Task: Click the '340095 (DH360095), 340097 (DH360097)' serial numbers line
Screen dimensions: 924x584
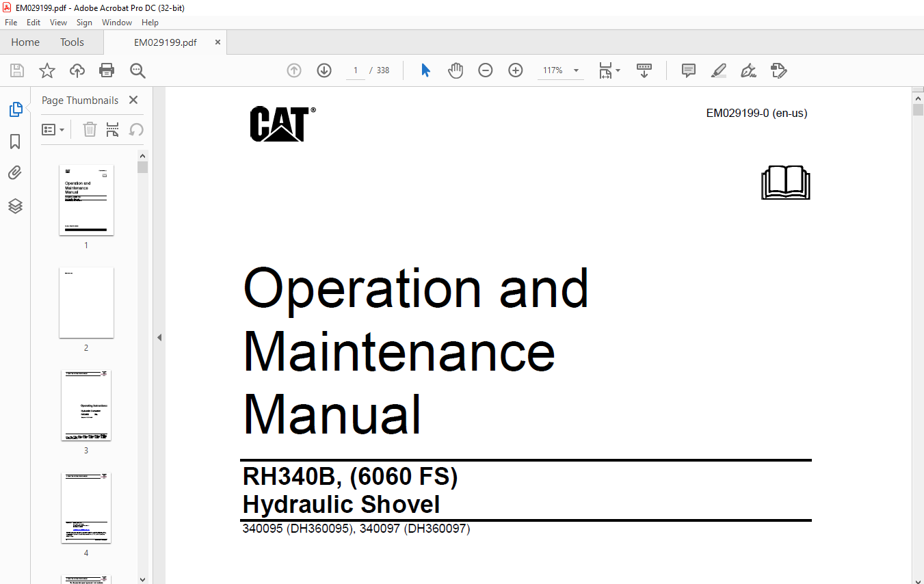Action: [x=356, y=529]
